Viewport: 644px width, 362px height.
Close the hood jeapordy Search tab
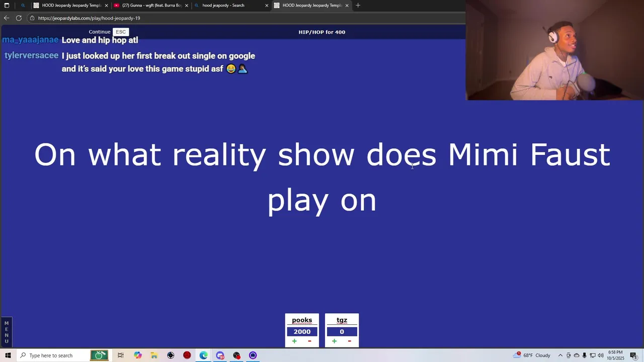[267, 6]
